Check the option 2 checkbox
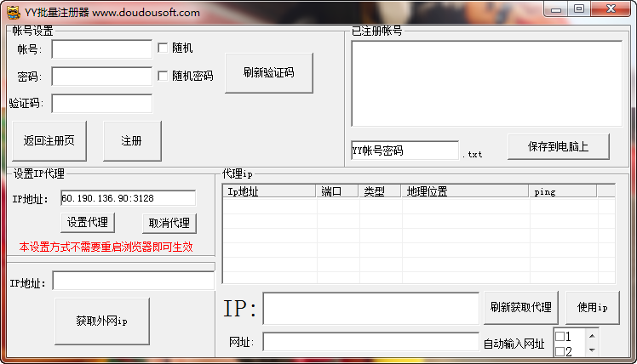The image size is (637, 364). [560, 351]
